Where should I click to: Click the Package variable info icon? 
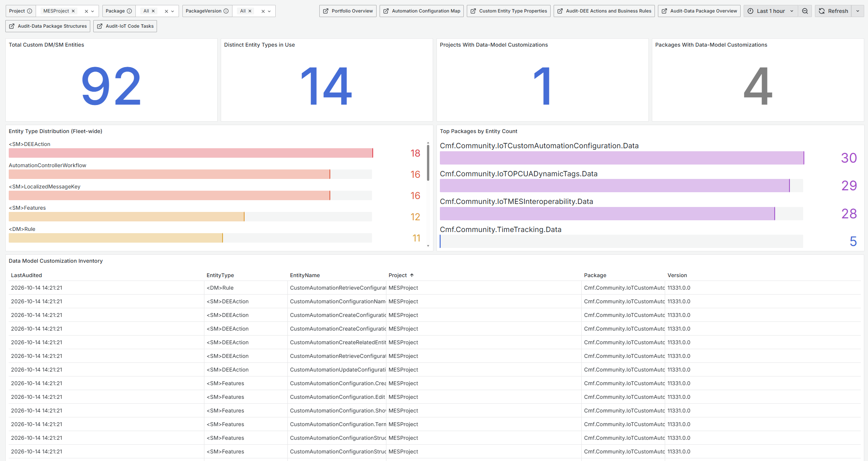(x=129, y=11)
